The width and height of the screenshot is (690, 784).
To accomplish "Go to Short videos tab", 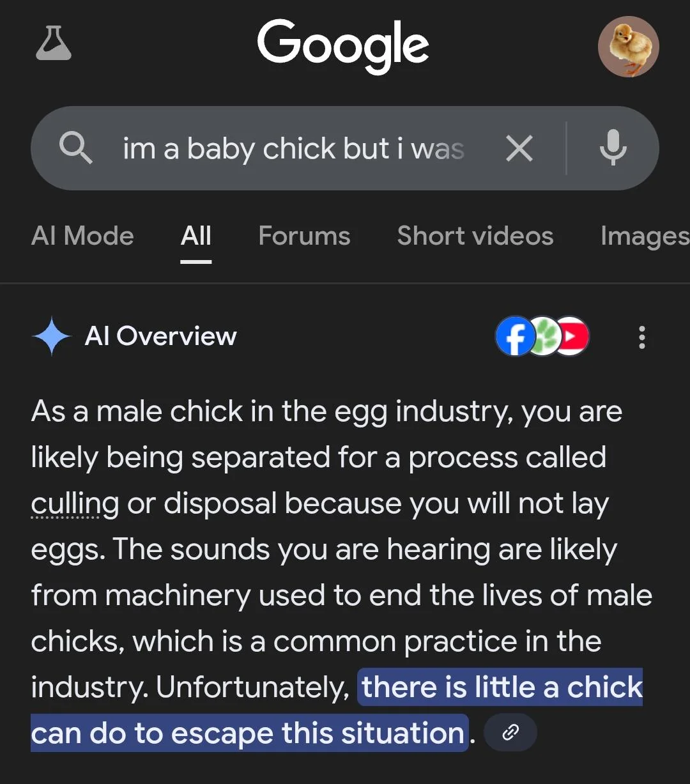I will pyautogui.click(x=475, y=236).
